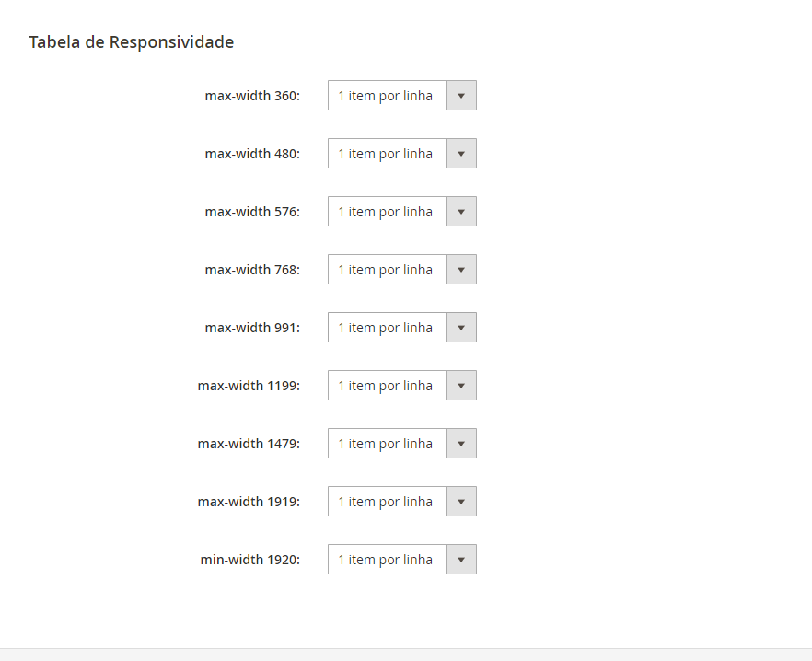Viewport: 812px width, 661px height.
Task: Click the "max-width 1199:" field label
Action: tap(249, 386)
